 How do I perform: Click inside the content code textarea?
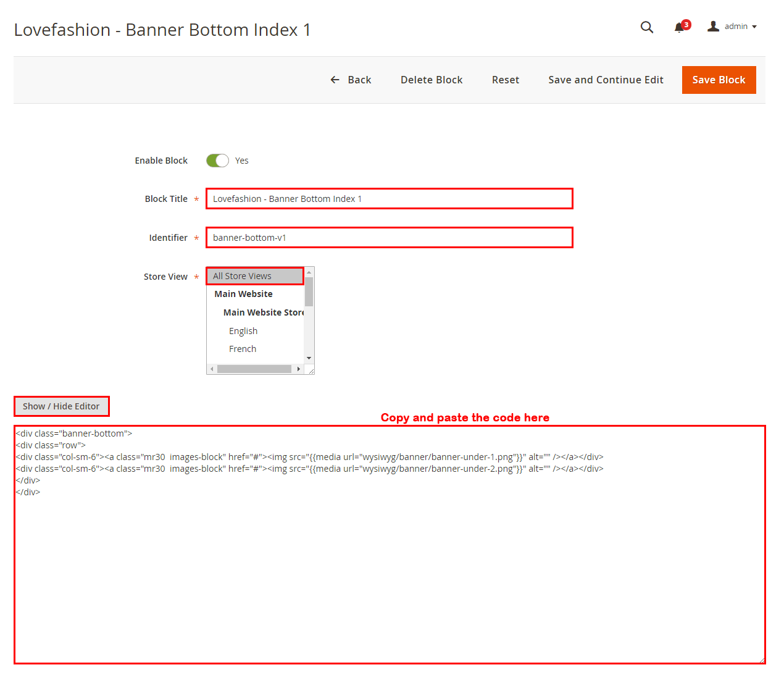[390, 545]
